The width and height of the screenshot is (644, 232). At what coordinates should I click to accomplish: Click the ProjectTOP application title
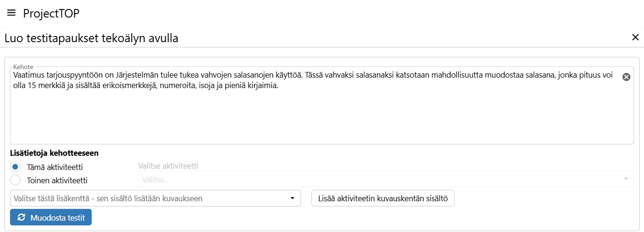(x=51, y=13)
